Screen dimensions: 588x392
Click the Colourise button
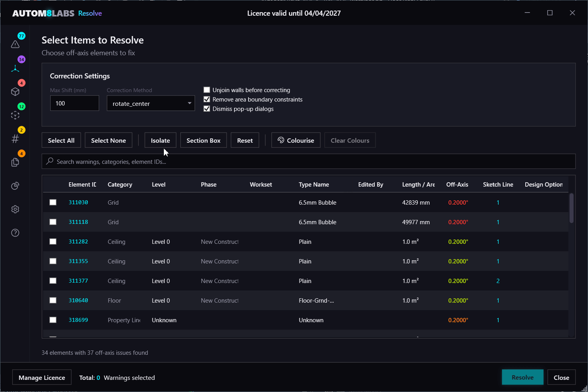[296, 140]
